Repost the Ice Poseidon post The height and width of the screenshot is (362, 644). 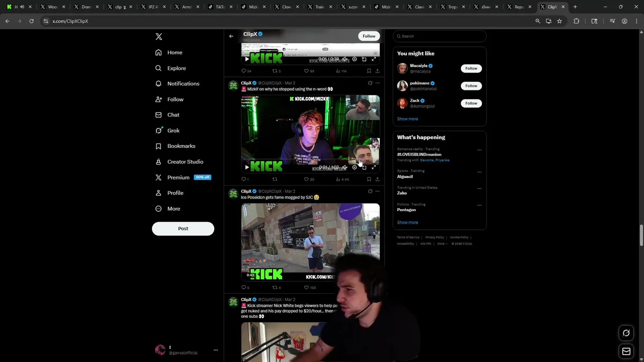[x=276, y=288]
